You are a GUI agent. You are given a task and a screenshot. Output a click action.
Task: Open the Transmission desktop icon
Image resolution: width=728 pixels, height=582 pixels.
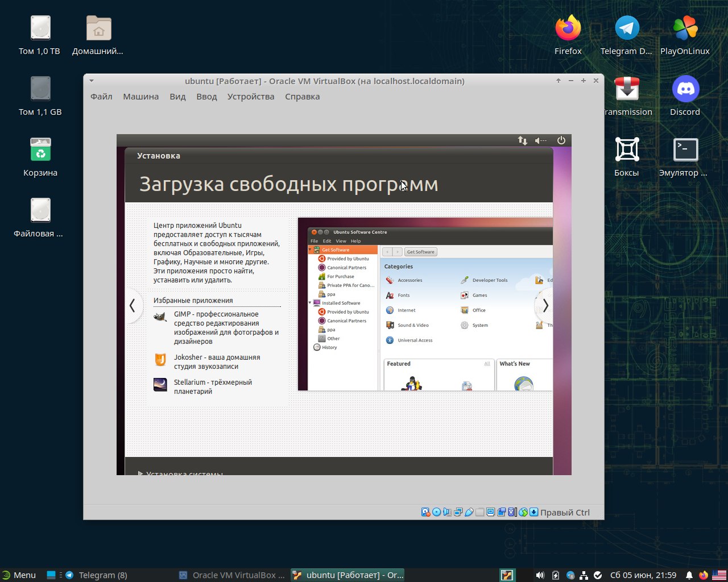[626, 96]
